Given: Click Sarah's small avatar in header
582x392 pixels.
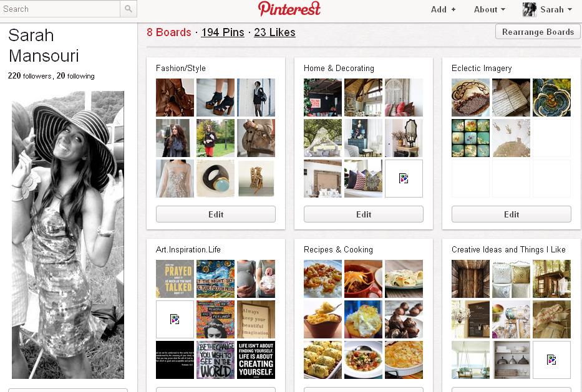Looking at the screenshot, I should pos(530,9).
